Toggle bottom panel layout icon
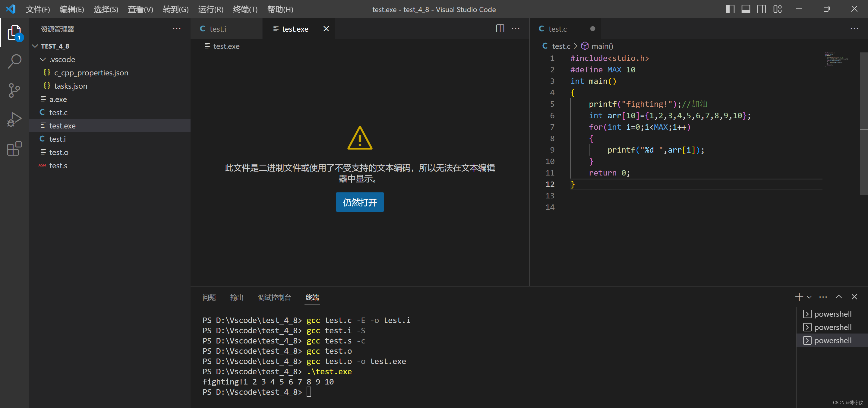 (746, 9)
